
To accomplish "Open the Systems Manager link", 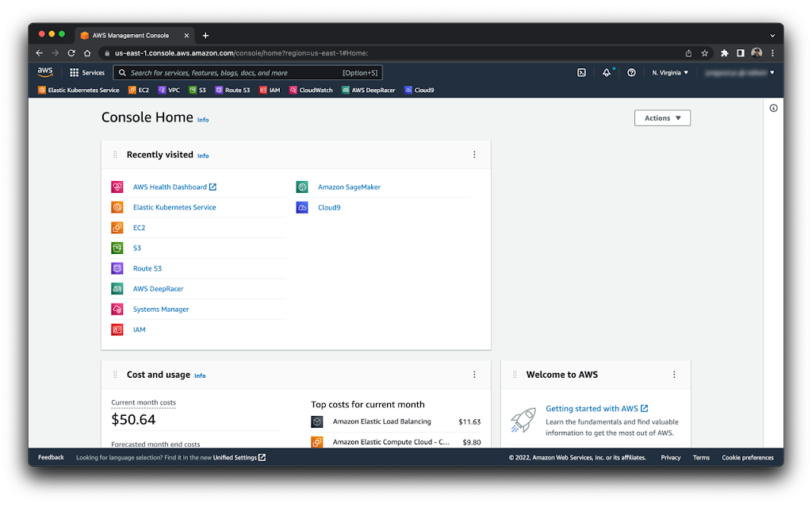I will click(161, 310).
